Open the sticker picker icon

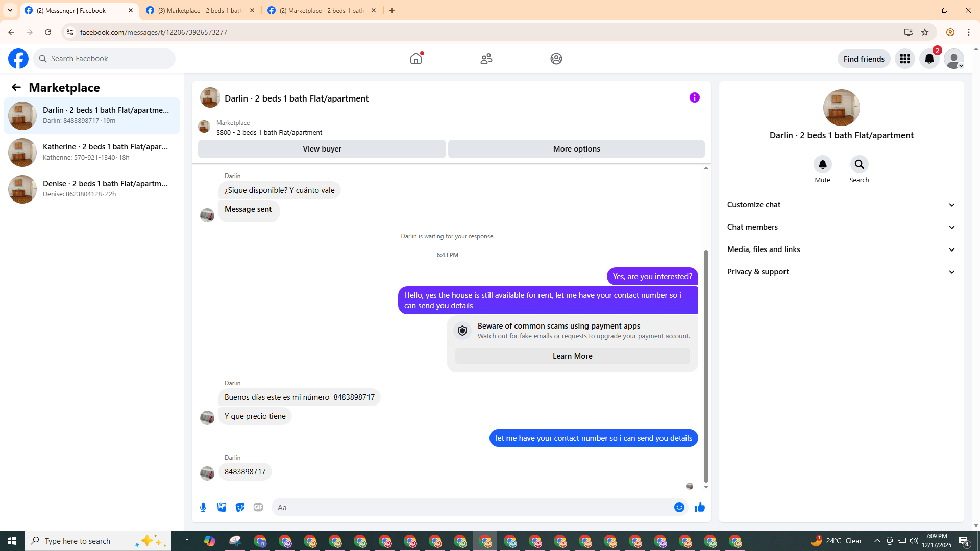click(240, 507)
